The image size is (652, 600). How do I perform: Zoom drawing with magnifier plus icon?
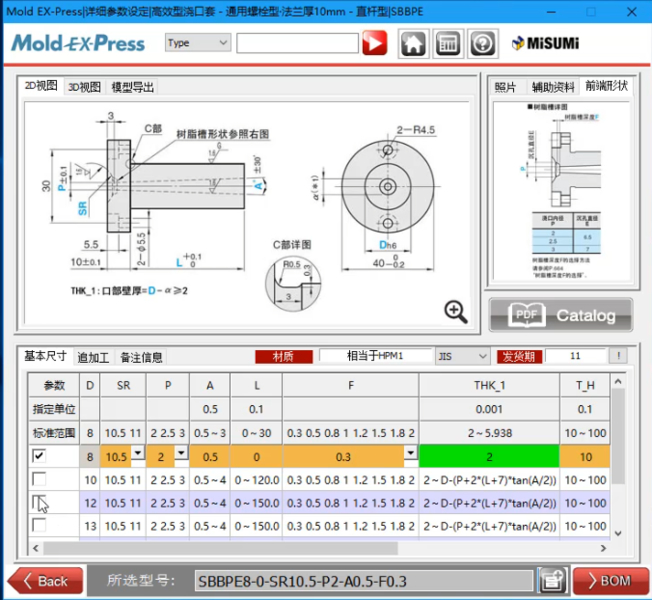[456, 311]
